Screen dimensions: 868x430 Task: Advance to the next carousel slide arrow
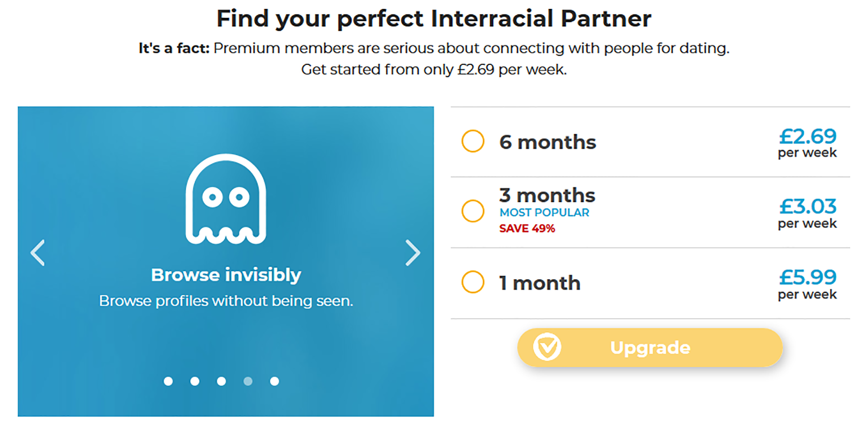(x=413, y=252)
